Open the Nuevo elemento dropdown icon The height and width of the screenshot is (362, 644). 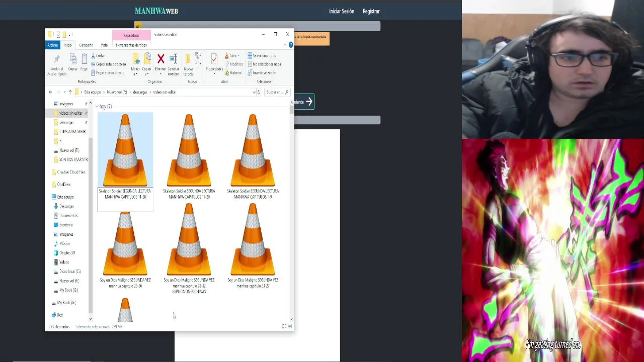(x=198, y=56)
